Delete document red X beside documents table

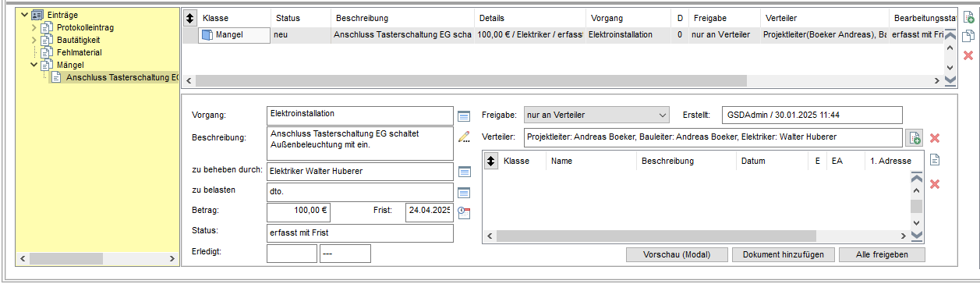[935, 184]
